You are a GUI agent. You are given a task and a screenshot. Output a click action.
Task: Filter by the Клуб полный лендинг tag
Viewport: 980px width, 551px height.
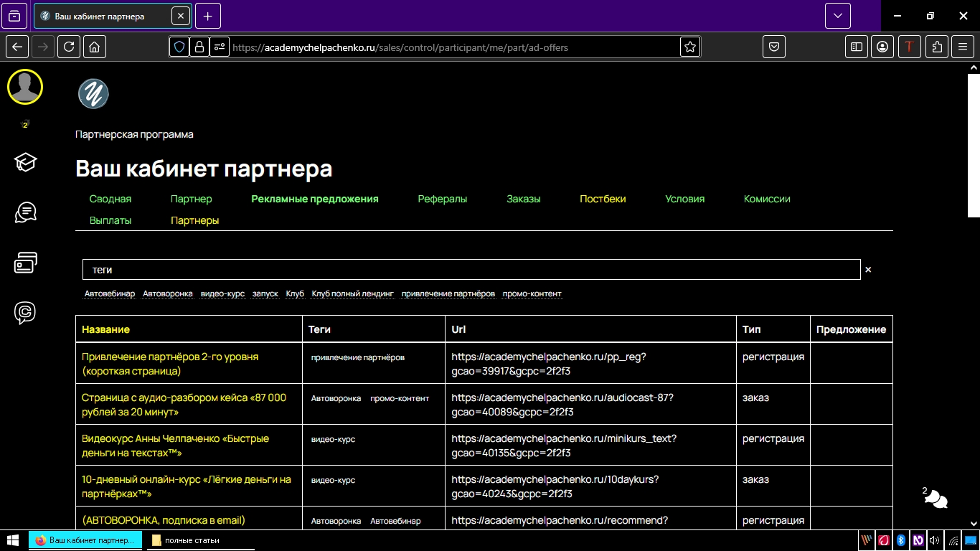click(353, 293)
